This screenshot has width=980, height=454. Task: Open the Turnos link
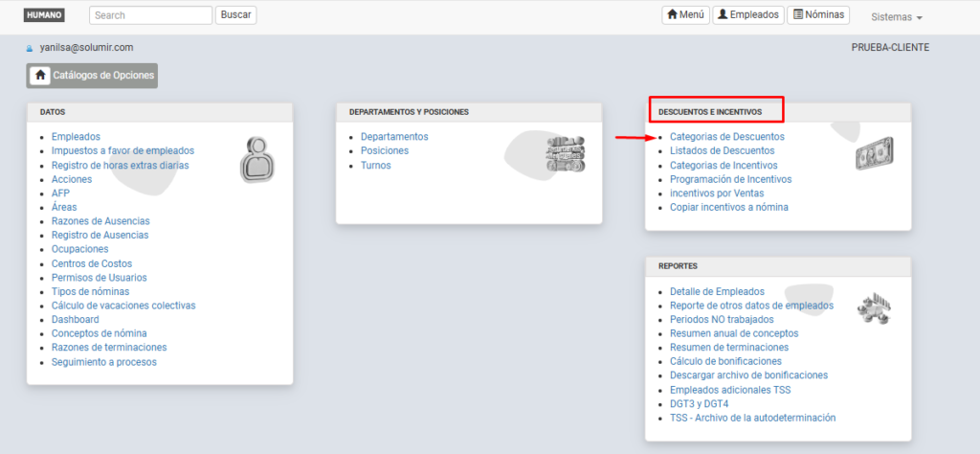click(x=375, y=165)
